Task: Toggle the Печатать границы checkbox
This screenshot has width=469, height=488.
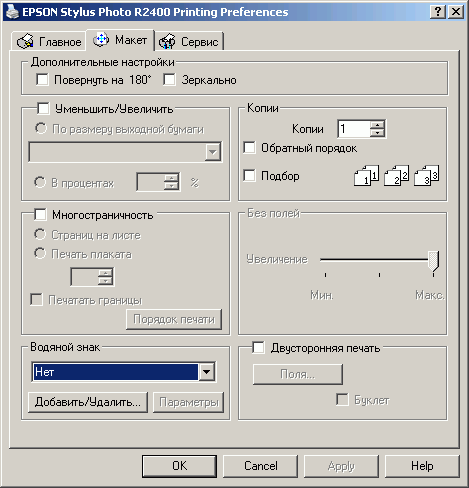Action: click(36, 299)
